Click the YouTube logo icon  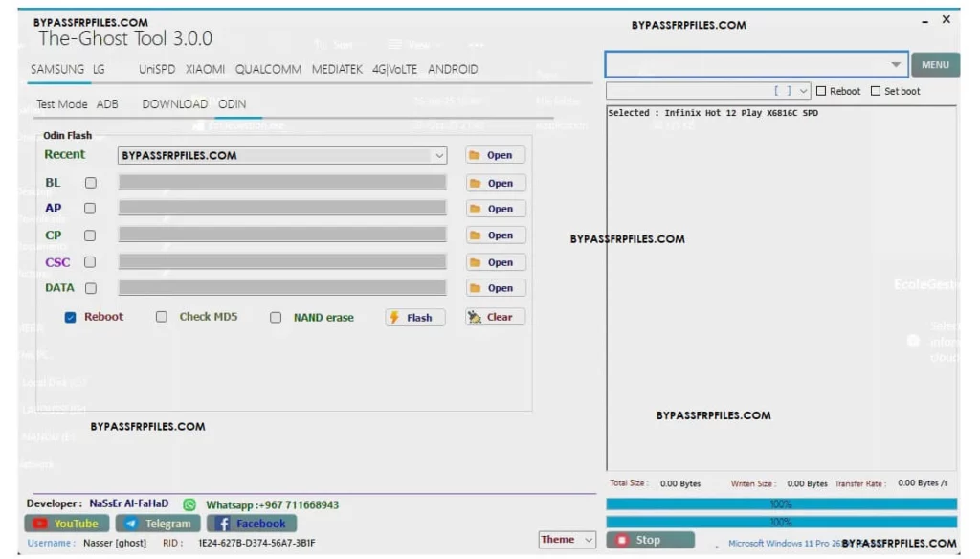pos(40,524)
